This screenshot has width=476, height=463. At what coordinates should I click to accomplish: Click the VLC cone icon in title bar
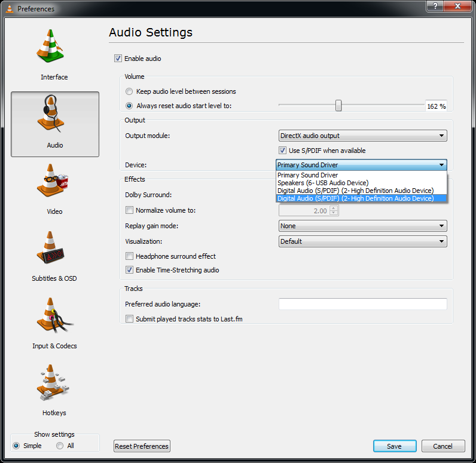10,8
